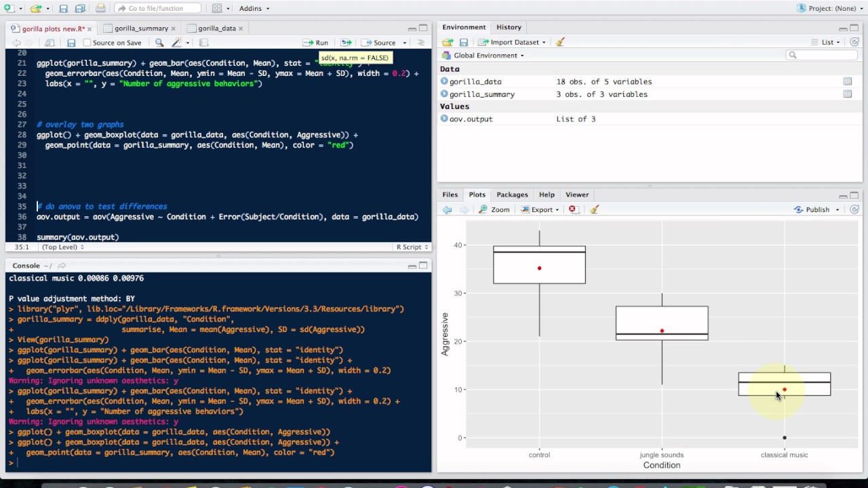Screen dimensions: 868x488
Task: Switch to the Files tab
Action: tap(450, 195)
